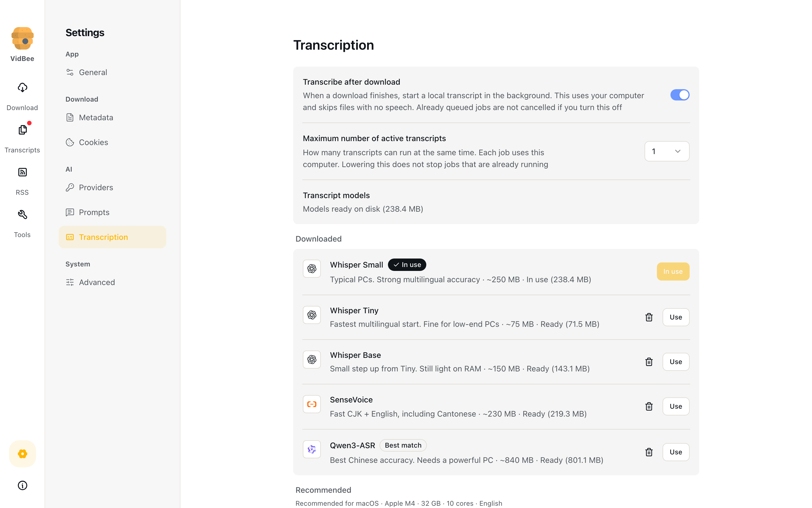Use the Whisper Base model
812x508 pixels.
pyautogui.click(x=676, y=362)
